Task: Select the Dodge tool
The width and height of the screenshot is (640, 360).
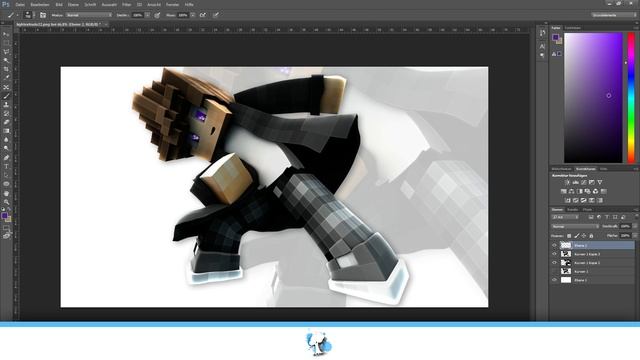Action: point(6,149)
